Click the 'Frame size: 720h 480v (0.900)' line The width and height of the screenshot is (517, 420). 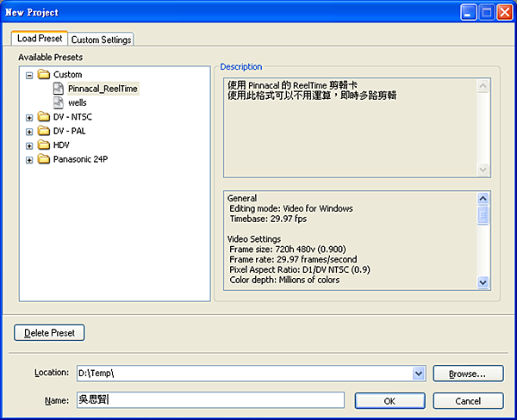288,249
